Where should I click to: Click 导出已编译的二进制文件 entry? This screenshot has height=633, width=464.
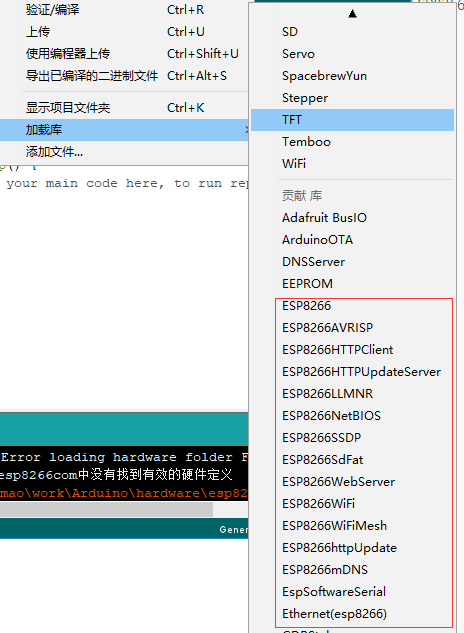pos(124,75)
